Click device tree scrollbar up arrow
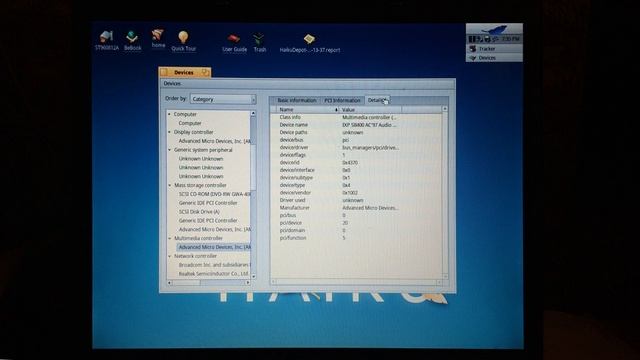Image resolution: width=640 pixels, height=360 pixels. (253, 113)
